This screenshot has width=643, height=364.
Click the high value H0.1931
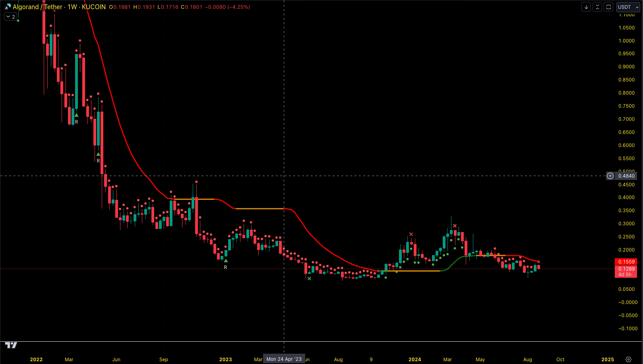pos(144,7)
